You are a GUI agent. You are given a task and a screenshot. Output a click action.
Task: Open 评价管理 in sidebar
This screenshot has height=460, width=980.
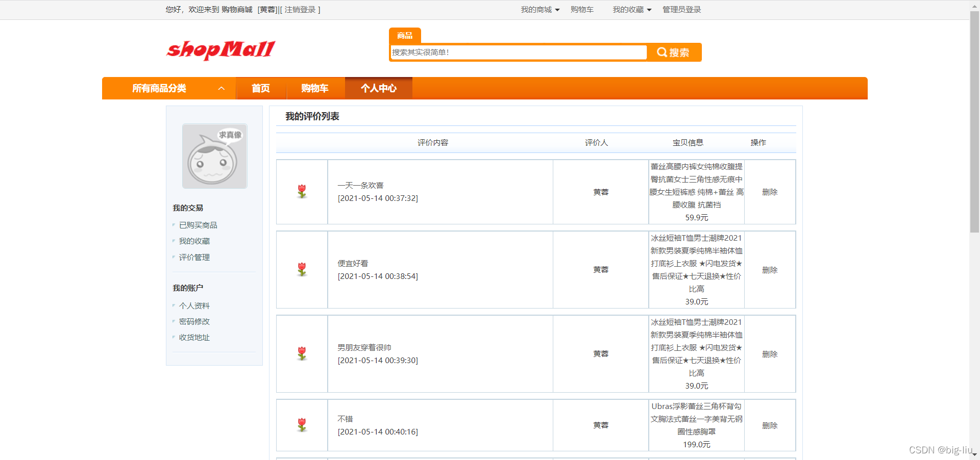pos(194,257)
